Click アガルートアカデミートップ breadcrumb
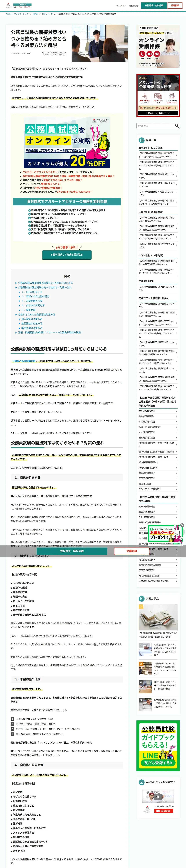This screenshot has height=868, width=186. pyautogui.click(x=17, y=14)
